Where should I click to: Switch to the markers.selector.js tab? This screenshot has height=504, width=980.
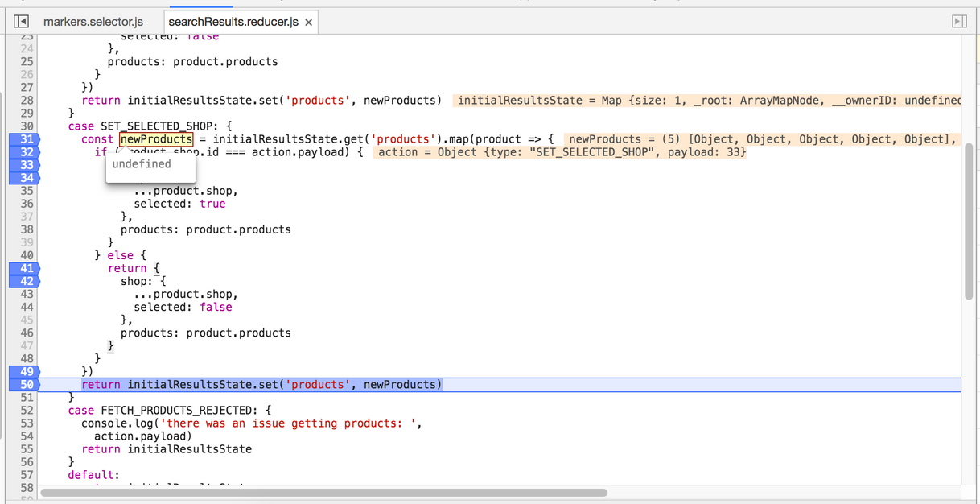[93, 22]
